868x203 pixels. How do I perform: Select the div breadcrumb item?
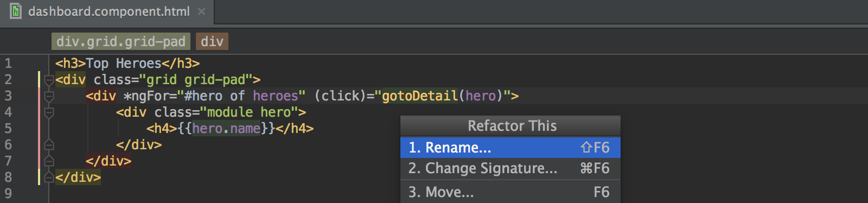(212, 41)
